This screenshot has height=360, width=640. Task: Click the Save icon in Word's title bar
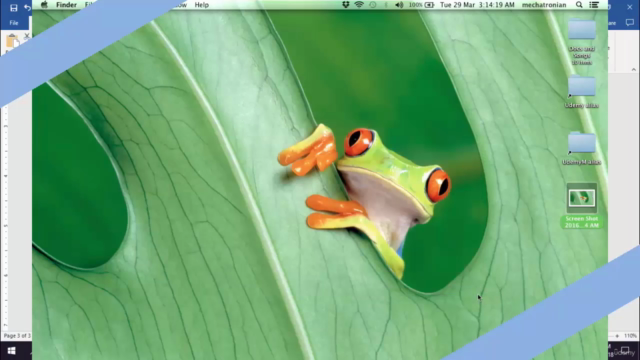click(x=13, y=7)
